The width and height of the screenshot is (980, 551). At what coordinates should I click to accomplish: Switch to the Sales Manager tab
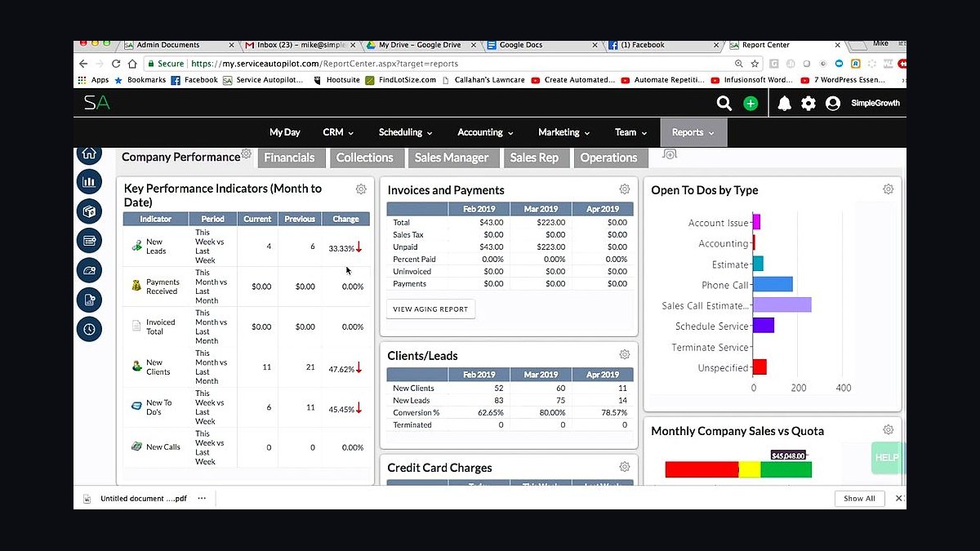452,158
